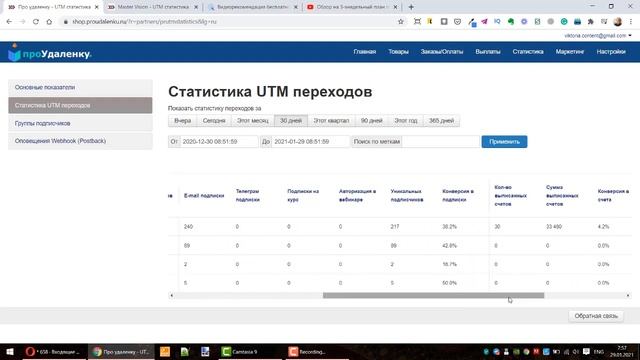This screenshot has height=360, width=640.
Task: Click Телеграм подписки column header
Action: pyautogui.click(x=248, y=196)
